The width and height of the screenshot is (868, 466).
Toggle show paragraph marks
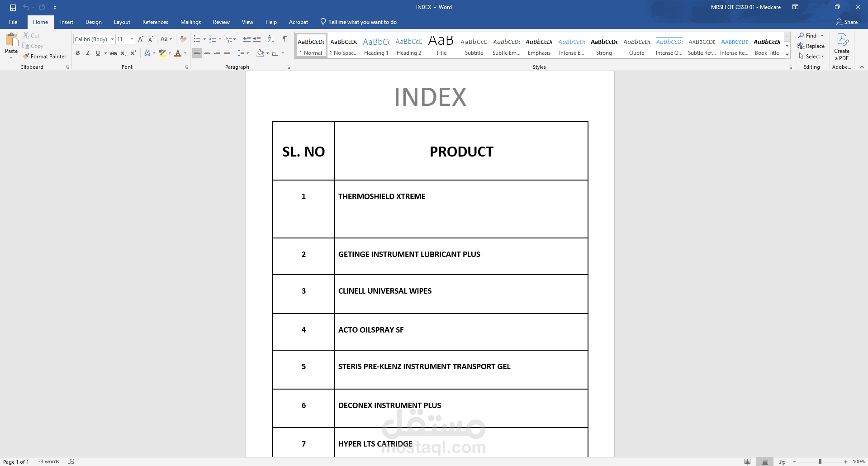pos(285,39)
